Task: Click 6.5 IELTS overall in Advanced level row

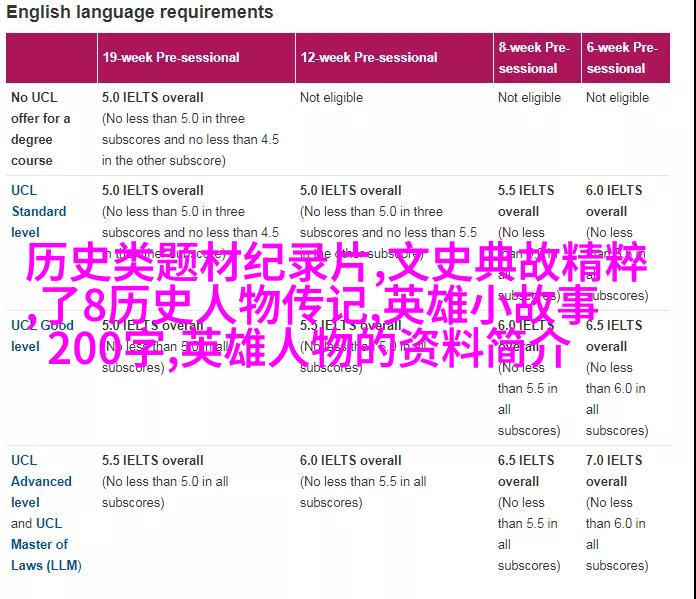Action: point(526,471)
